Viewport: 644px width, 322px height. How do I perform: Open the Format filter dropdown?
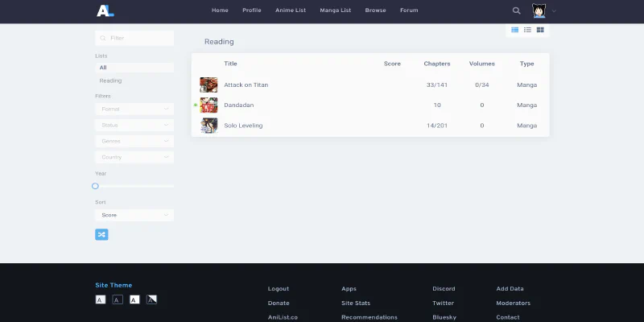point(134,109)
